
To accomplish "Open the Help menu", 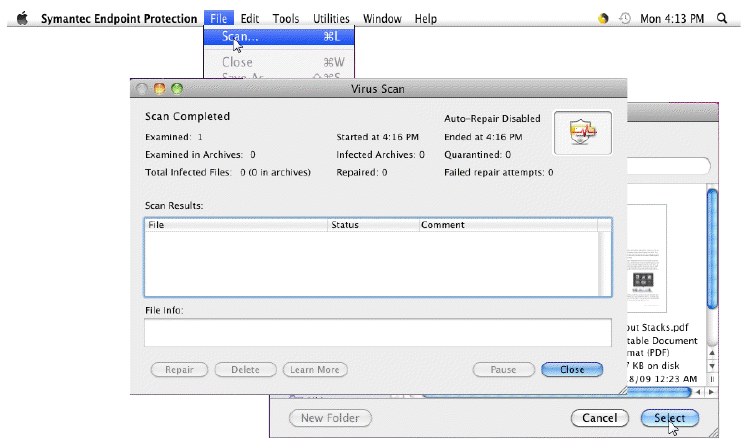I will click(x=425, y=18).
